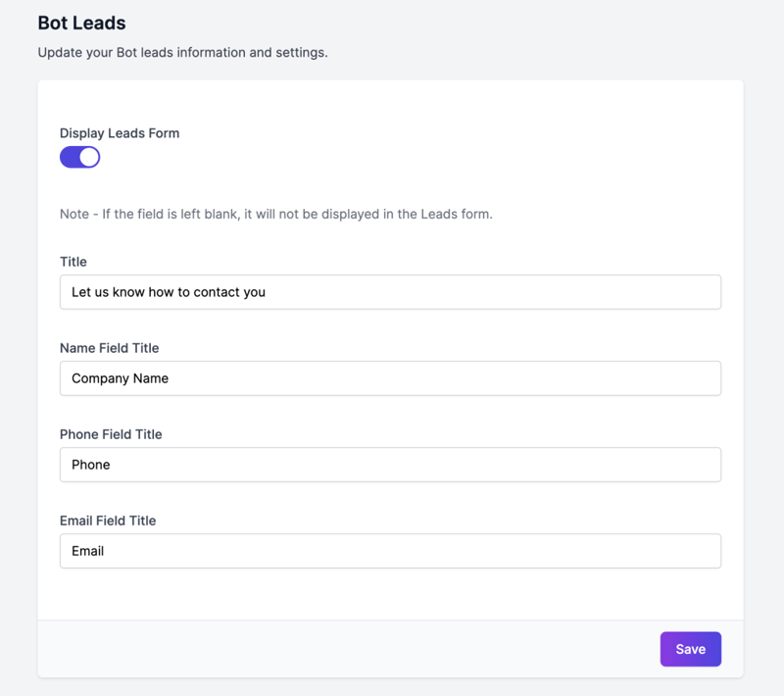The width and height of the screenshot is (784, 696).
Task: Click the empty footer bar beside Save
Action: click(343, 649)
